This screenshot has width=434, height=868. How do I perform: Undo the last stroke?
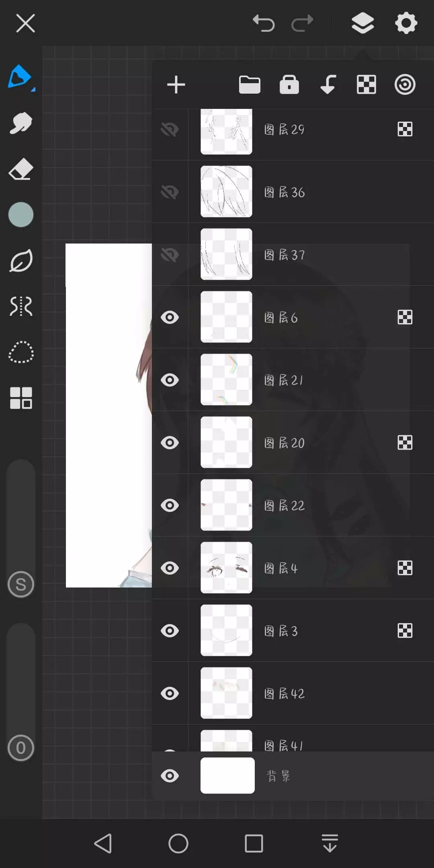tap(264, 23)
